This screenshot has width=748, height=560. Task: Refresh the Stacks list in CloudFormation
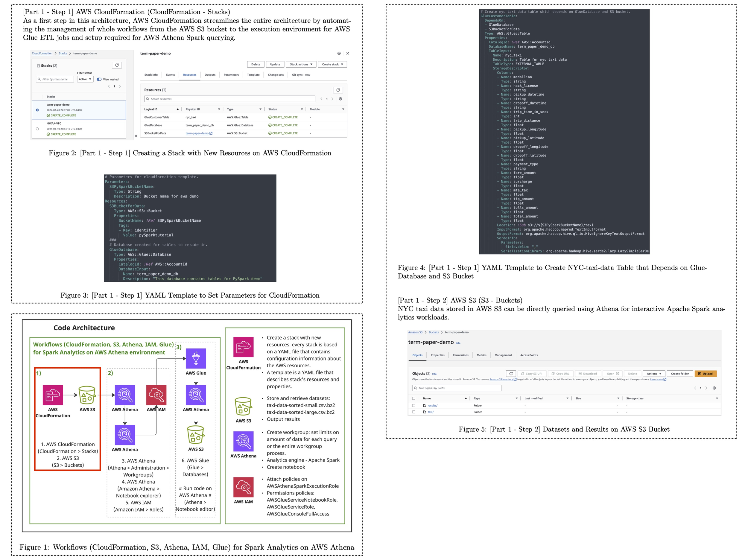click(x=117, y=65)
